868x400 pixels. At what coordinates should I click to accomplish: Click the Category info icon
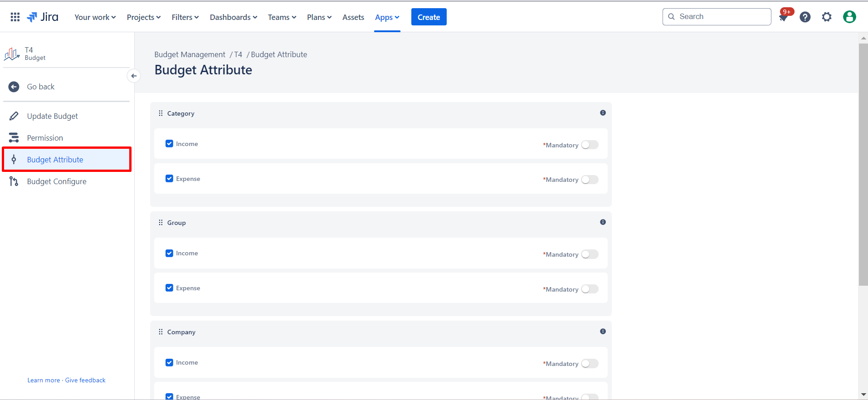point(603,113)
